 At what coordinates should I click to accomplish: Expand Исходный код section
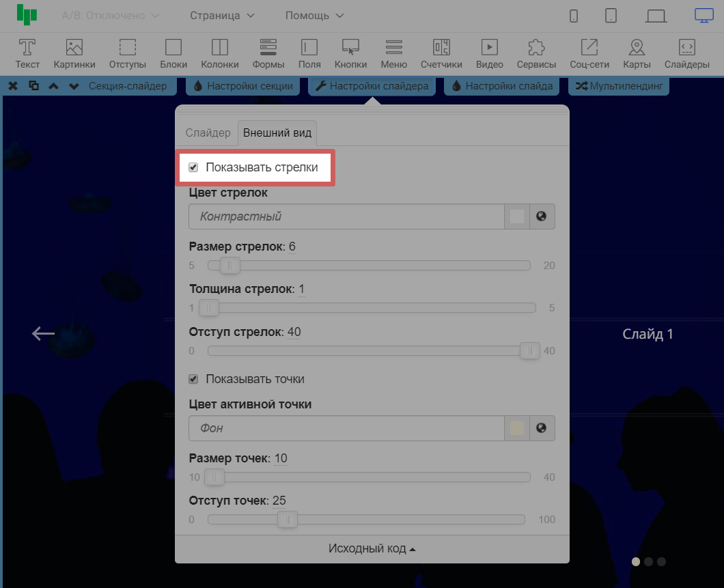click(x=372, y=549)
